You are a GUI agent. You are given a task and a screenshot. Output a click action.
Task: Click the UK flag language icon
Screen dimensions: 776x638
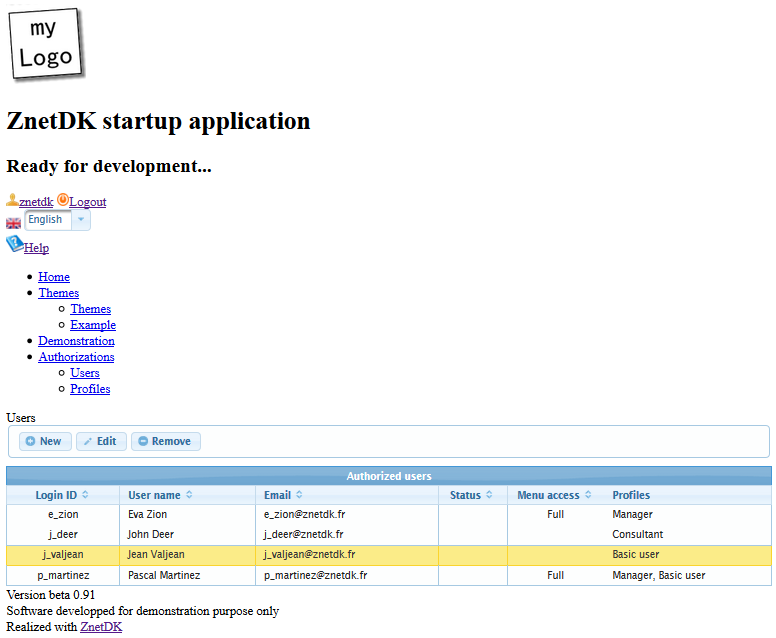14,223
